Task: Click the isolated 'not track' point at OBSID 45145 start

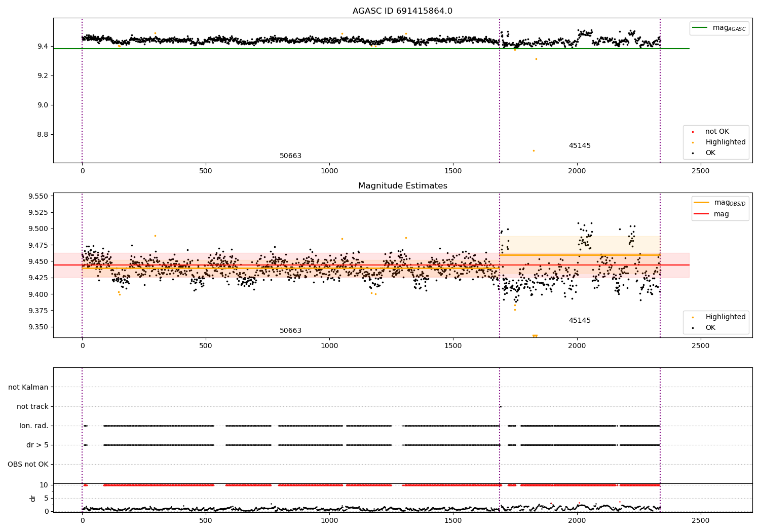Action: [x=501, y=406]
